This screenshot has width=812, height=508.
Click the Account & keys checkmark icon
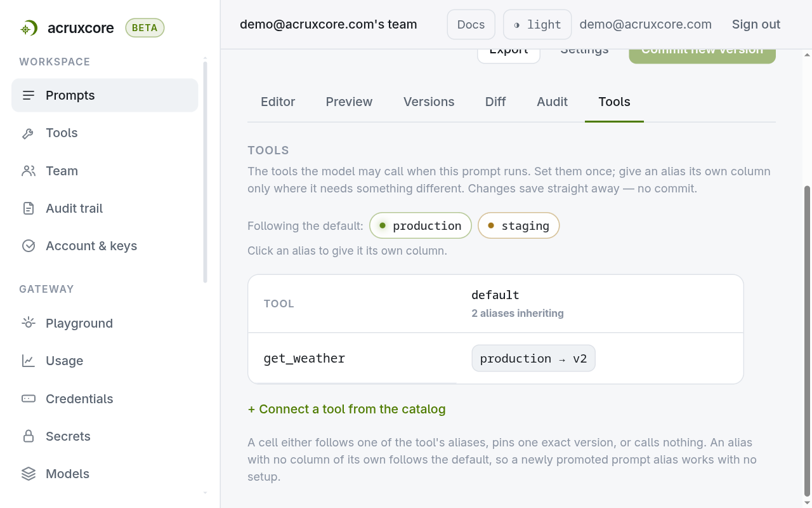29,246
